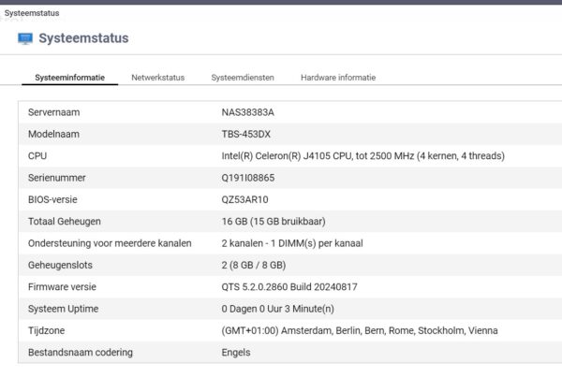Viewport: 562px width, 392px height.
Task: Click Ondersteuning voor meerdere kanalen label
Action: (x=110, y=243)
